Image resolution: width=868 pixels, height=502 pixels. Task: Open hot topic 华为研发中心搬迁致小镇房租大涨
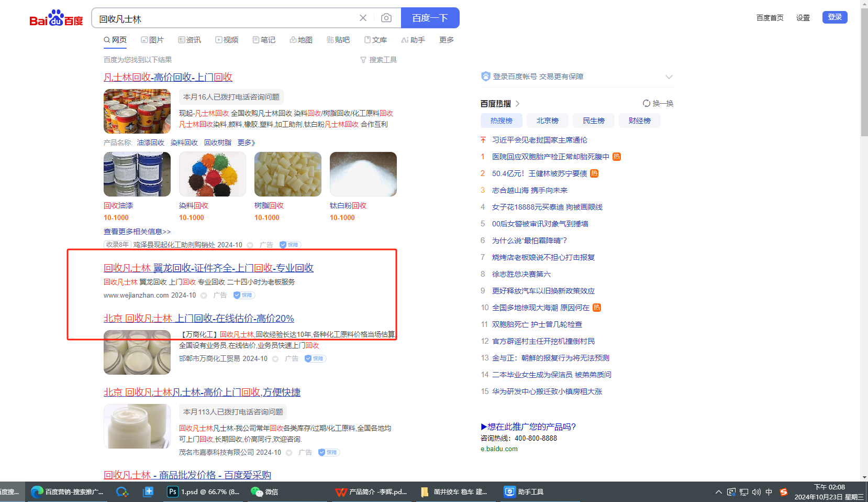(547, 391)
